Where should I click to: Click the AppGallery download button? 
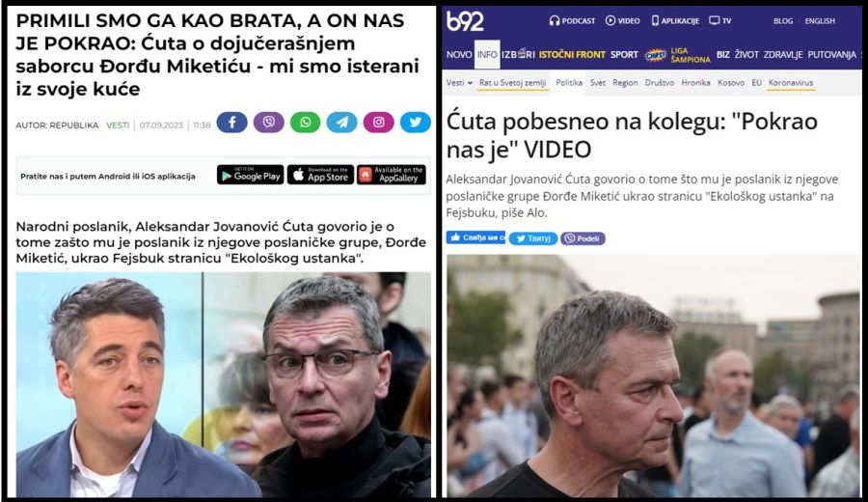click(392, 175)
